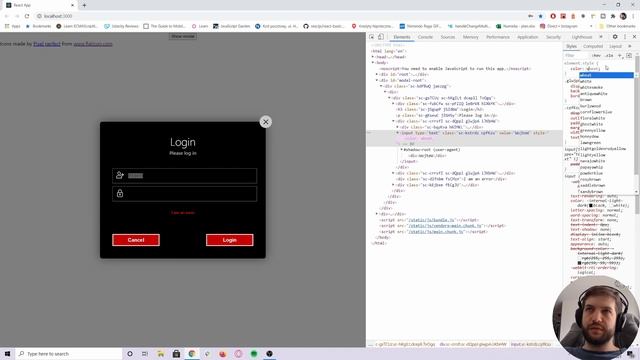Open Chrome from the taskbar
The image size is (640, 360).
[x=191, y=353]
